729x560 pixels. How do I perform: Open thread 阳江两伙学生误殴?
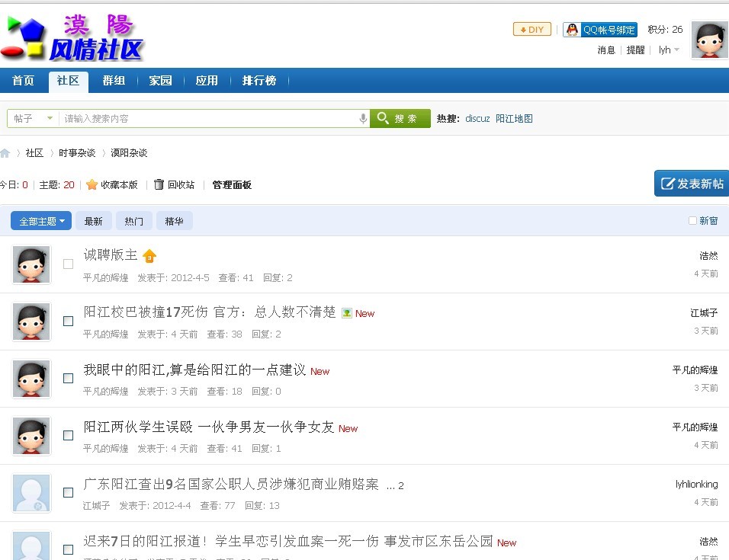tap(209, 427)
